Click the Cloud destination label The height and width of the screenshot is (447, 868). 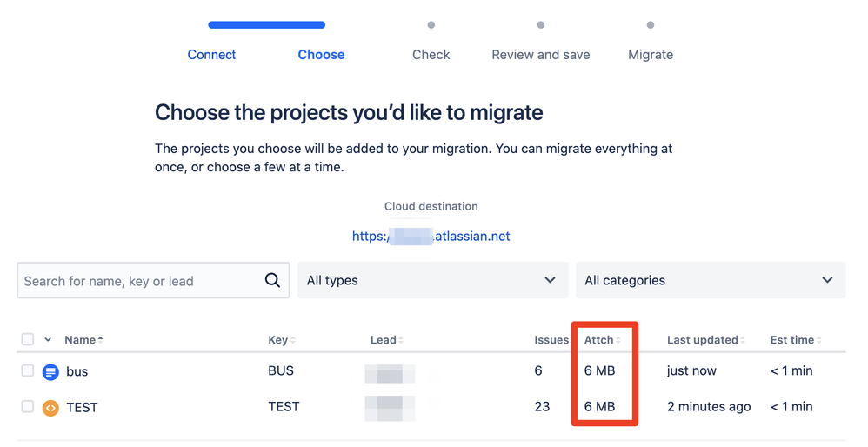(431, 206)
